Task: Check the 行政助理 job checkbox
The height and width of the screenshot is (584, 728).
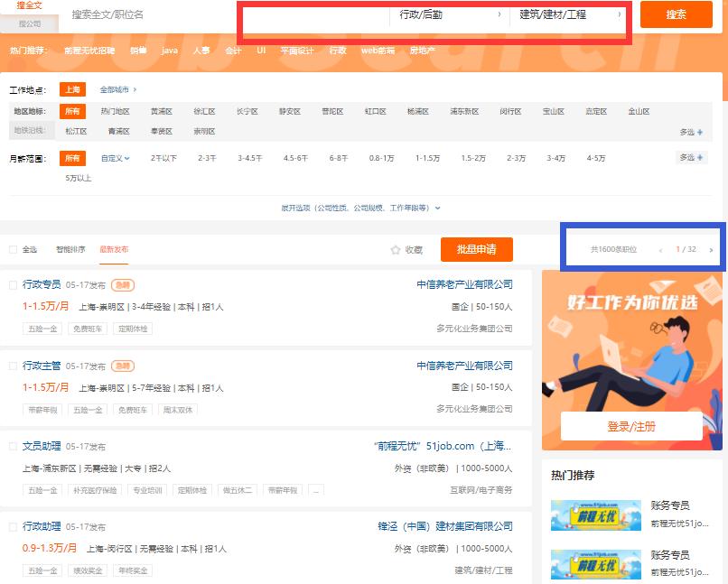Action: 13,526
